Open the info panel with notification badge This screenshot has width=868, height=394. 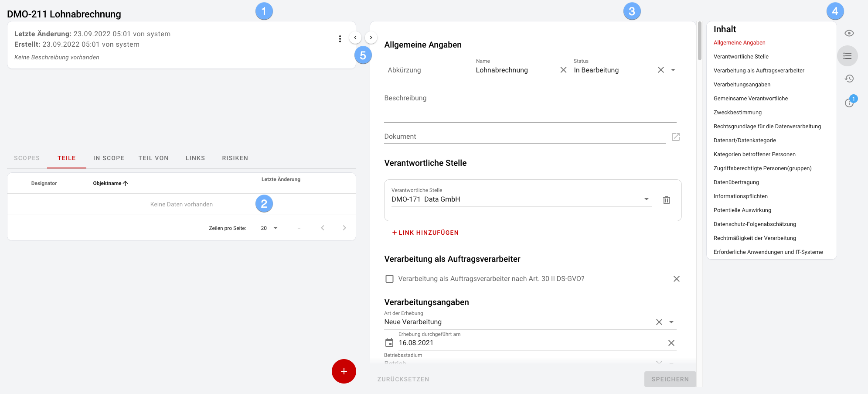(x=849, y=103)
